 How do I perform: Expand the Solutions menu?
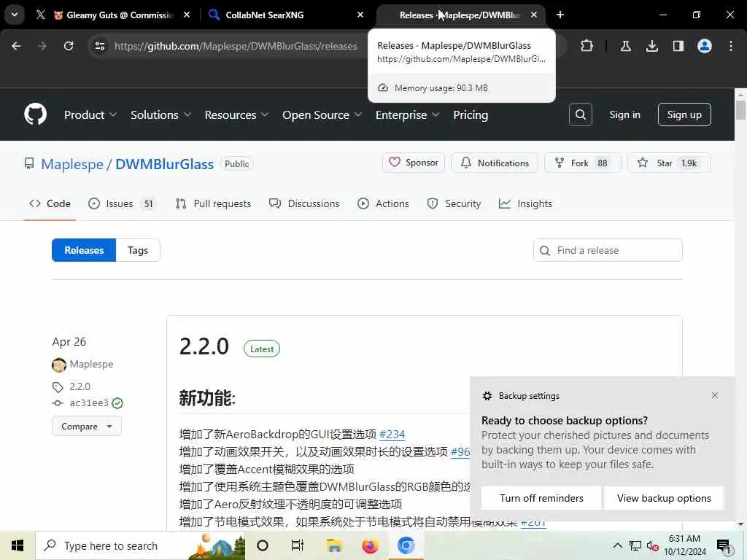(160, 114)
